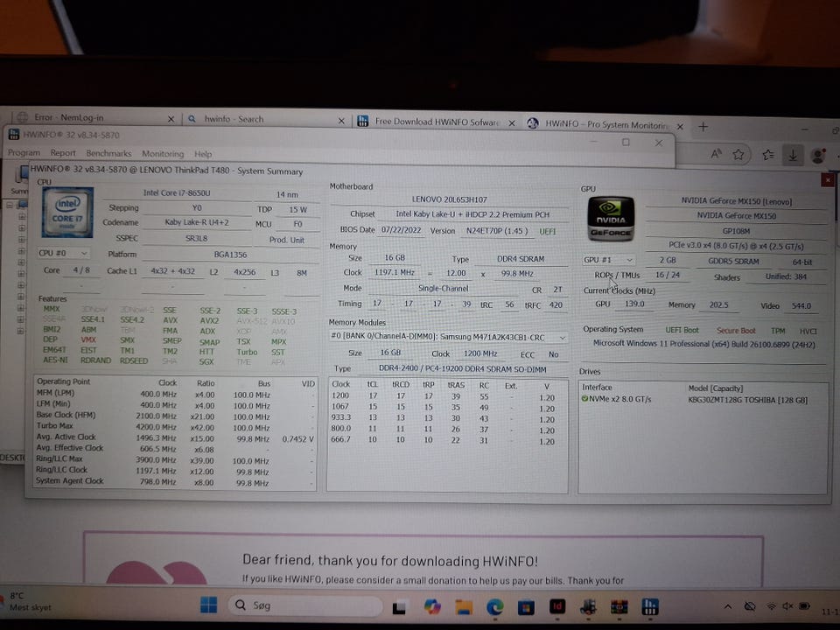
Task: Click the UEFI Boot indicator
Action: click(682, 330)
